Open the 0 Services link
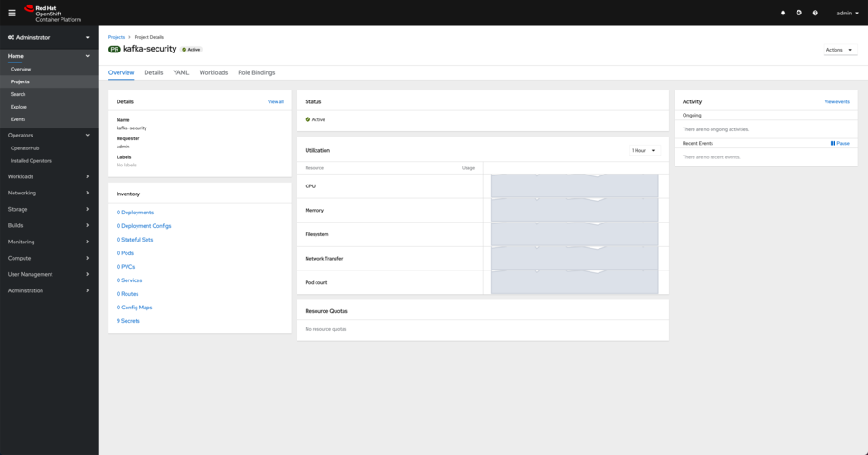Viewport: 868px width, 455px height. [x=129, y=280]
